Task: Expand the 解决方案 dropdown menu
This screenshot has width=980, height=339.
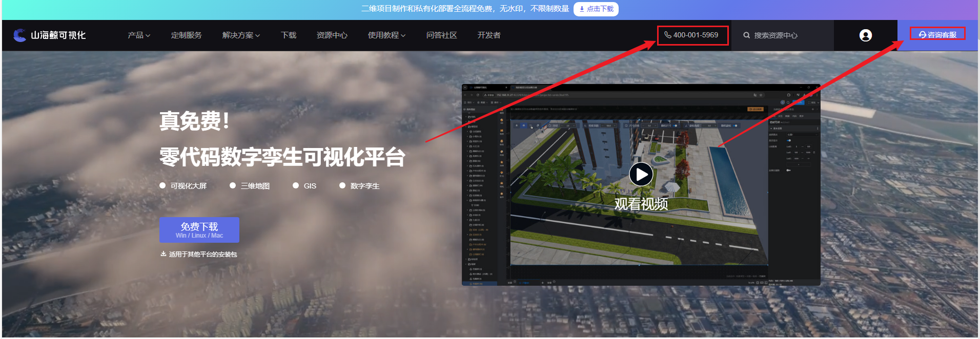Action: click(x=241, y=35)
